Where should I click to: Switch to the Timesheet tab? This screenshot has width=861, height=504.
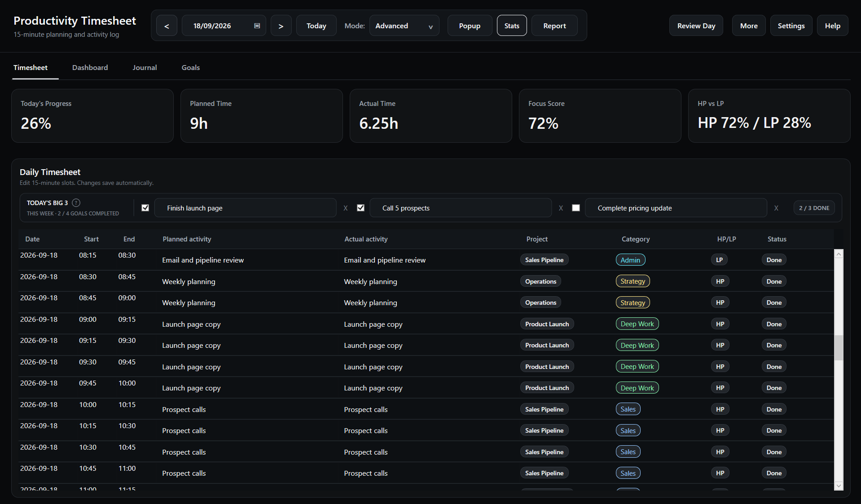pos(31,67)
